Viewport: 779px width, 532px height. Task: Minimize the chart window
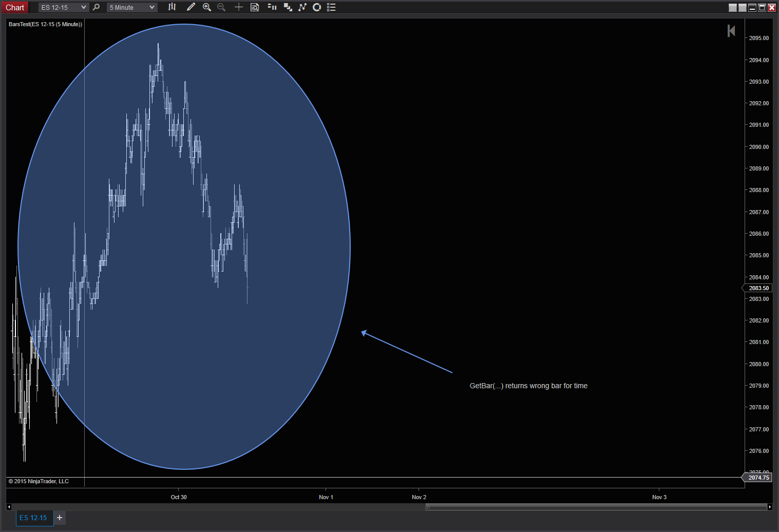pos(752,7)
